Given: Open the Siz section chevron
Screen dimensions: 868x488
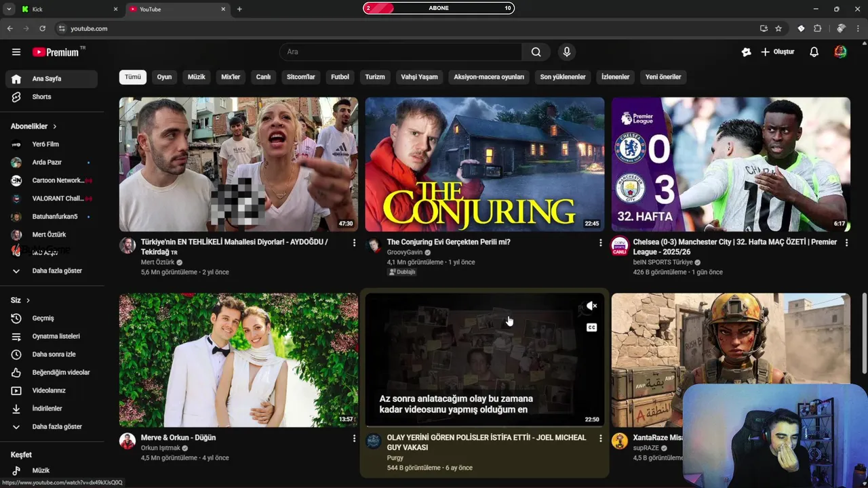Looking at the screenshot, I should pos(28,300).
